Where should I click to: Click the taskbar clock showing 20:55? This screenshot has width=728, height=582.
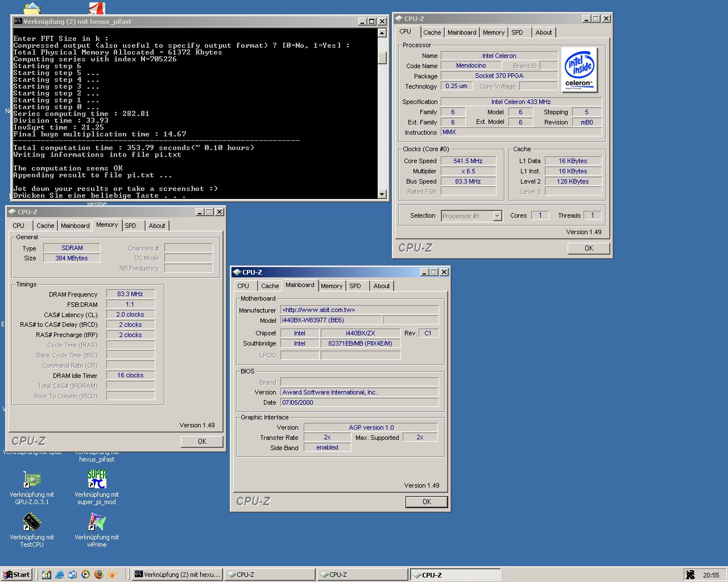[x=711, y=575]
